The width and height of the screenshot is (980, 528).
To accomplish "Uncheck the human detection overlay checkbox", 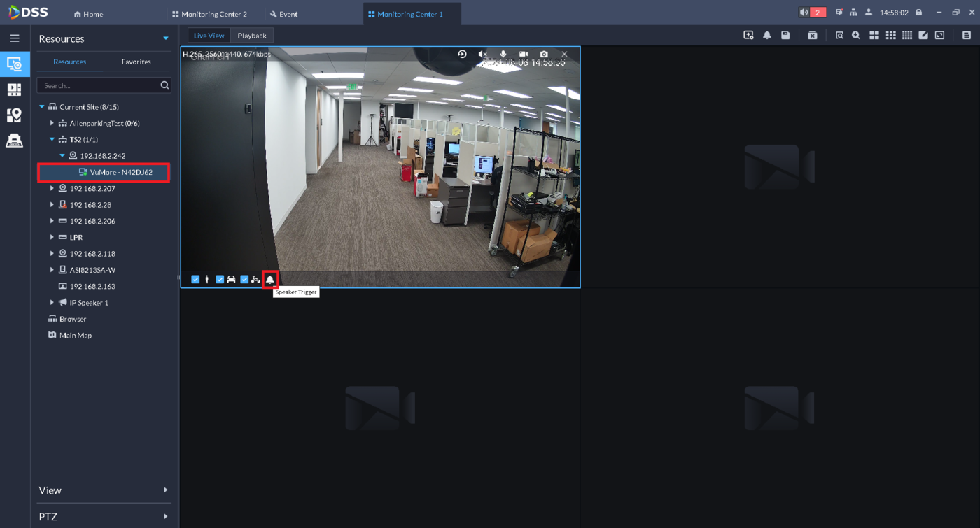I will (x=195, y=278).
